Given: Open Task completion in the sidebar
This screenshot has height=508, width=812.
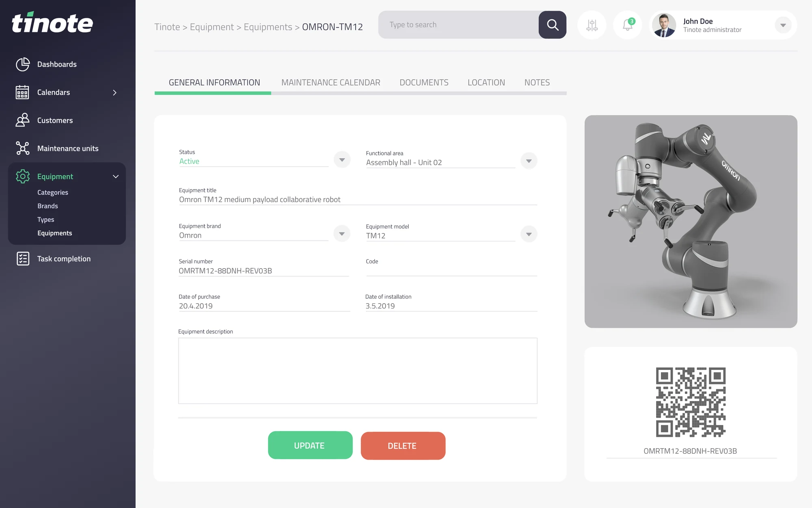Looking at the screenshot, I should pos(64,258).
